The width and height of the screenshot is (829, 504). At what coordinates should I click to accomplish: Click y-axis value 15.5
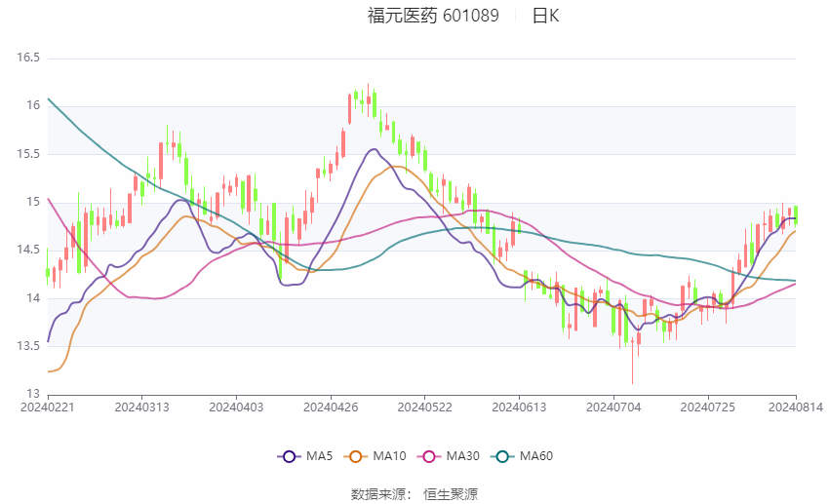click(28, 154)
